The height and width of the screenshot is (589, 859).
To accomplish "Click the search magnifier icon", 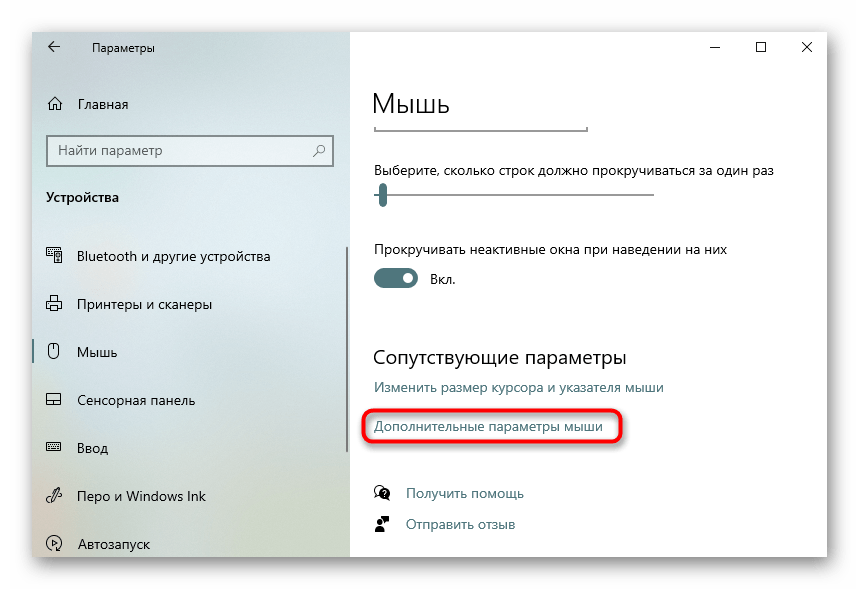I will [x=319, y=151].
